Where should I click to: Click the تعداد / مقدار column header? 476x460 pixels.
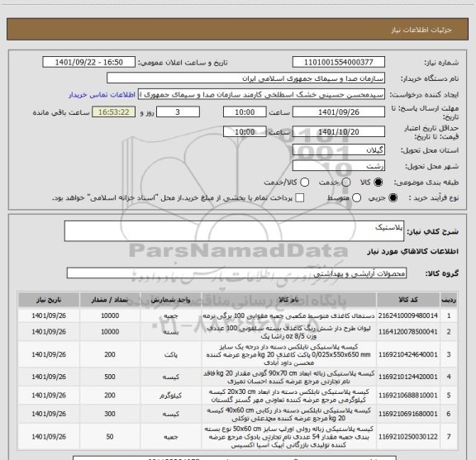click(x=110, y=300)
